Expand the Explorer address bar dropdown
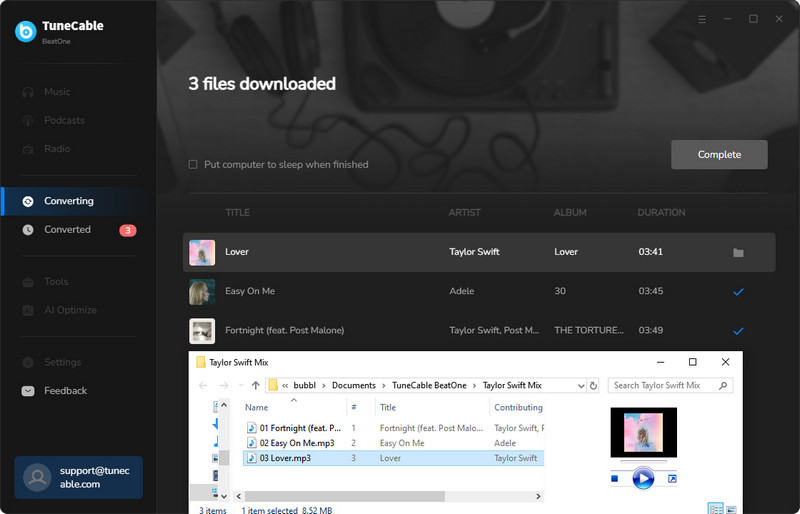Screen dimensions: 800x514 point(581,386)
